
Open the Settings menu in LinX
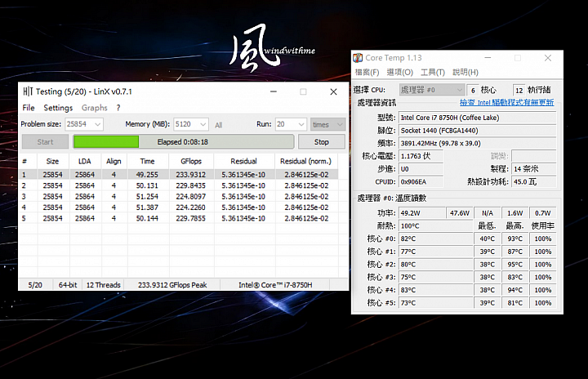pyautogui.click(x=58, y=108)
